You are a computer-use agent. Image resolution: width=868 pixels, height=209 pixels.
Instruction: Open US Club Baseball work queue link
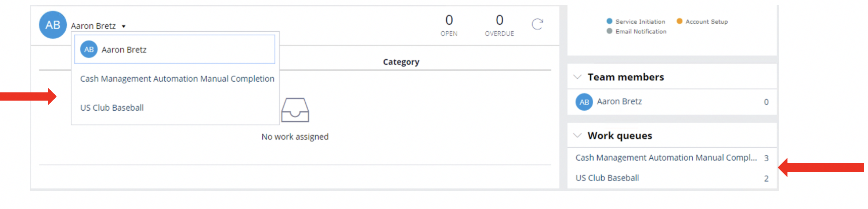point(607,178)
